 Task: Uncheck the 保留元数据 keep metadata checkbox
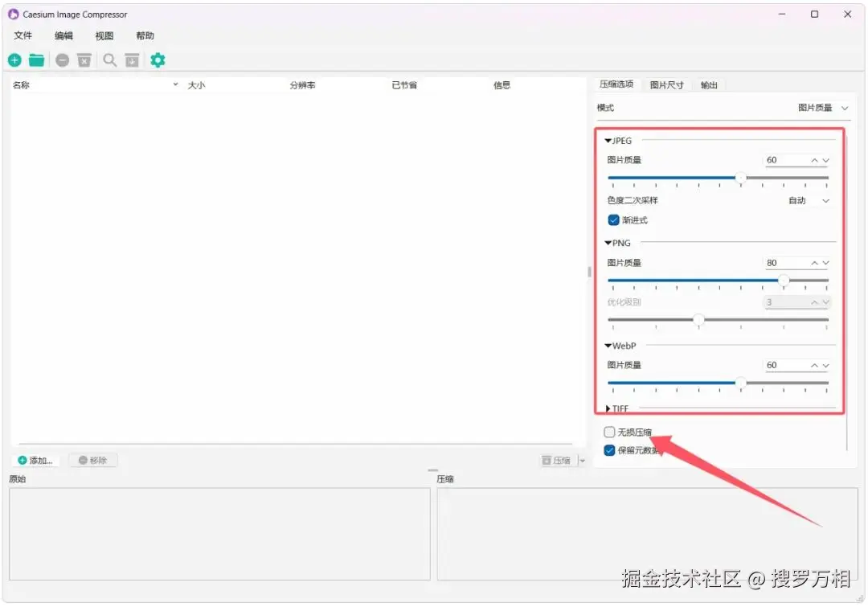point(609,450)
